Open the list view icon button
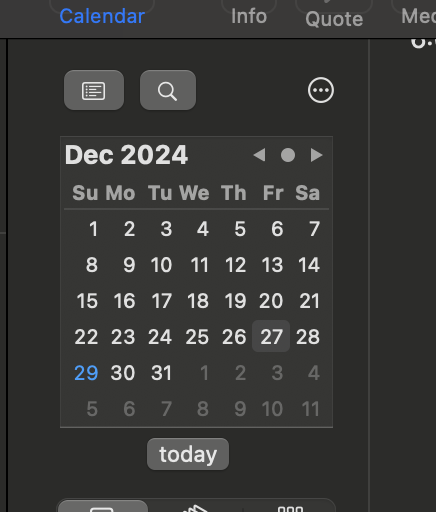This screenshot has width=436, height=512. pyautogui.click(x=94, y=90)
